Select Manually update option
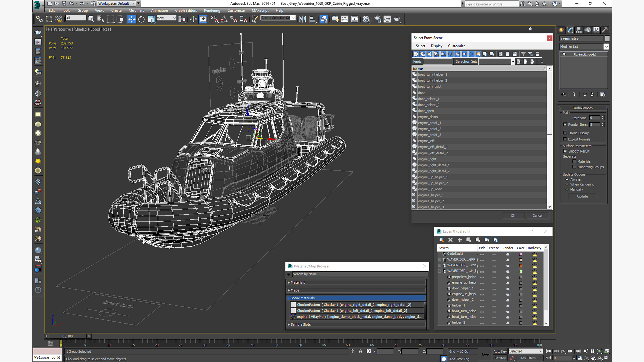Viewport: 644px width, 362px height. click(x=567, y=189)
